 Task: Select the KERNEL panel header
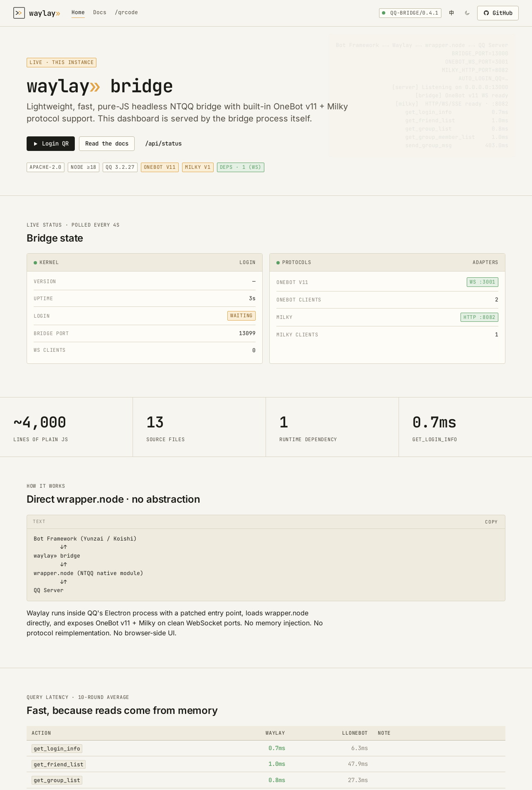point(145,262)
